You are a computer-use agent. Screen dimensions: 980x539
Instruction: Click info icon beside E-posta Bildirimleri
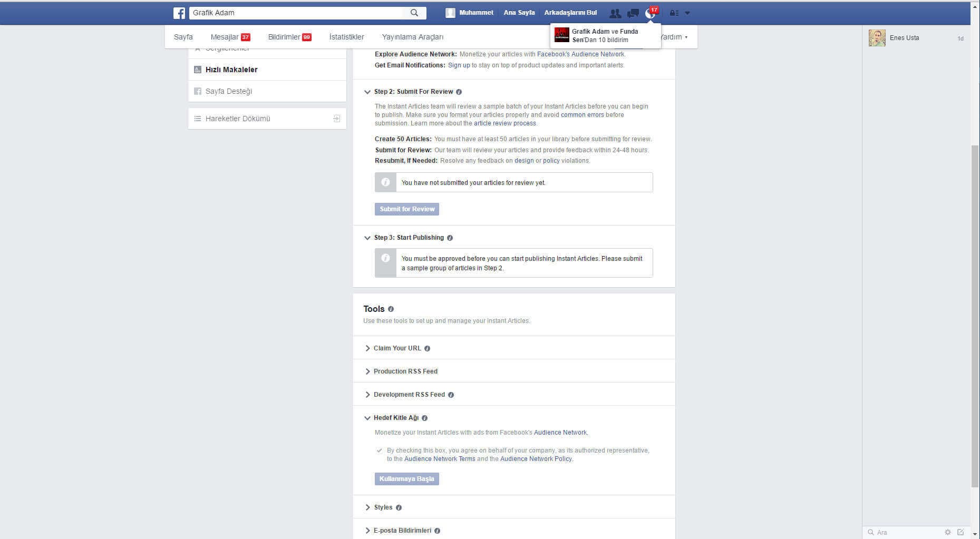(x=437, y=531)
